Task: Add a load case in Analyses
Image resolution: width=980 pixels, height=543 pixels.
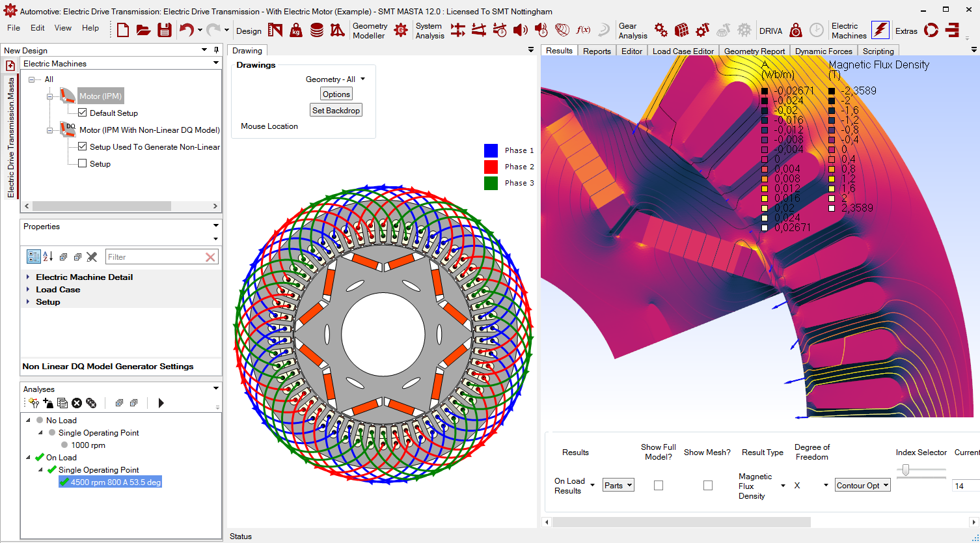Action: 48,403
